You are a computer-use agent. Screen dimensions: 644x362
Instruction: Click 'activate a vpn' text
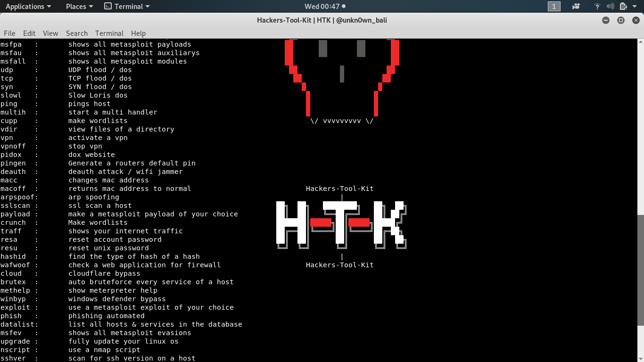pyautogui.click(x=98, y=138)
